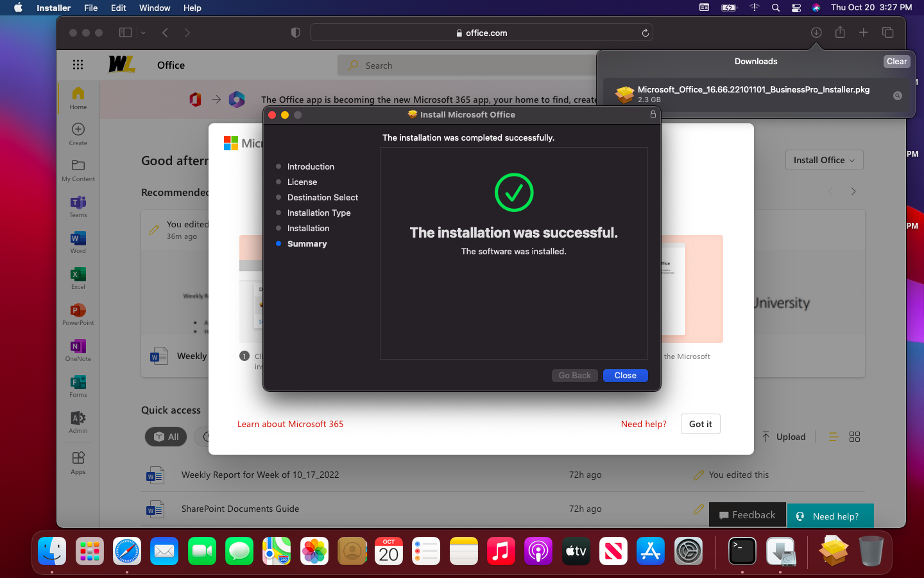This screenshot has width=924, height=578.
Task: Click Safari's show downloads icon
Action: (816, 33)
